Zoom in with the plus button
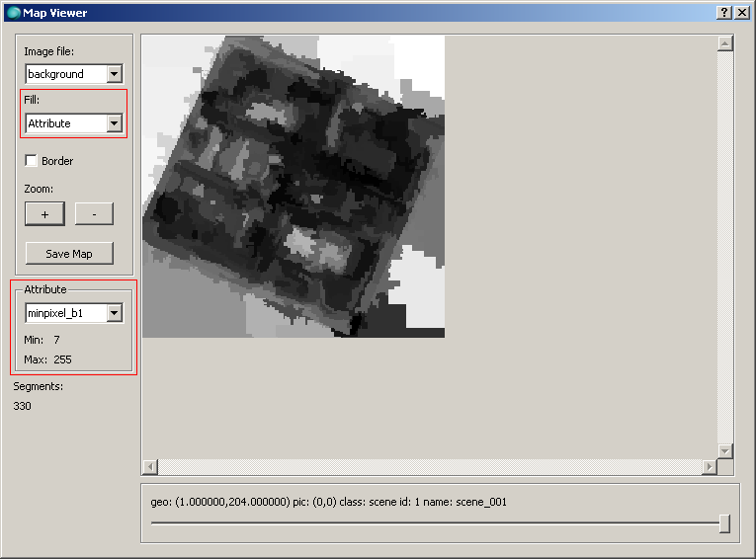This screenshot has height=559, width=756. (x=44, y=214)
